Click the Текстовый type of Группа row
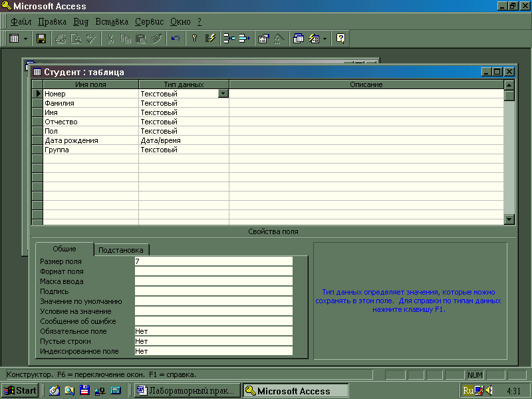 (x=184, y=150)
